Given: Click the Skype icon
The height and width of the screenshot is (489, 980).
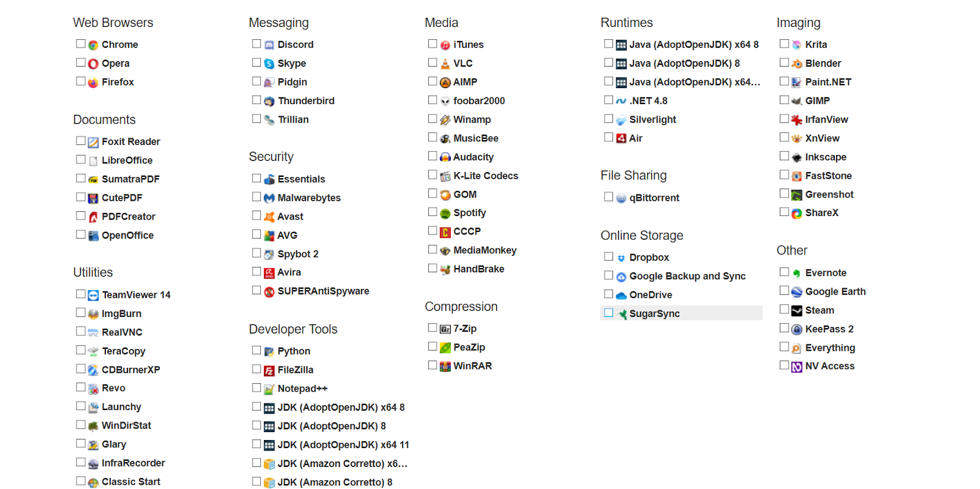Looking at the screenshot, I should (269, 64).
